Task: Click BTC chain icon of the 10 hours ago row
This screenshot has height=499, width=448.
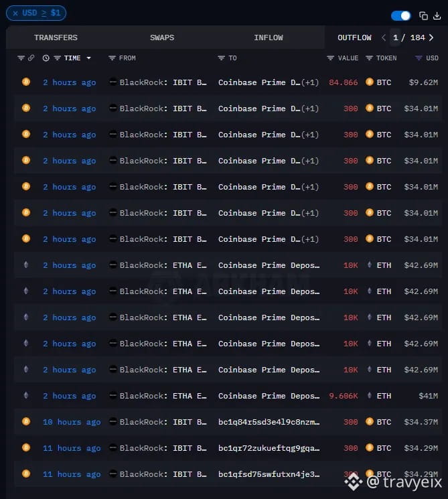Action: 26,421
